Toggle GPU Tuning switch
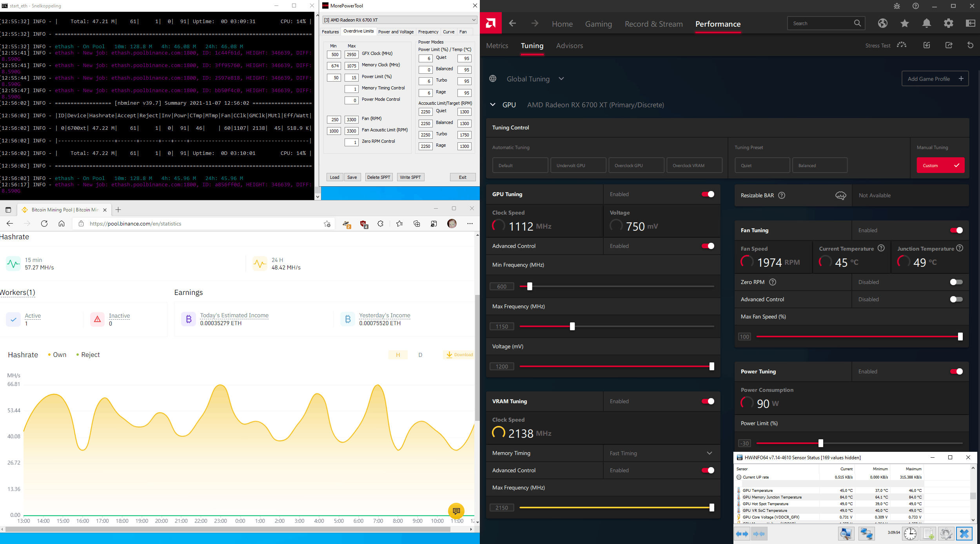The width and height of the screenshot is (980, 544). 708,194
